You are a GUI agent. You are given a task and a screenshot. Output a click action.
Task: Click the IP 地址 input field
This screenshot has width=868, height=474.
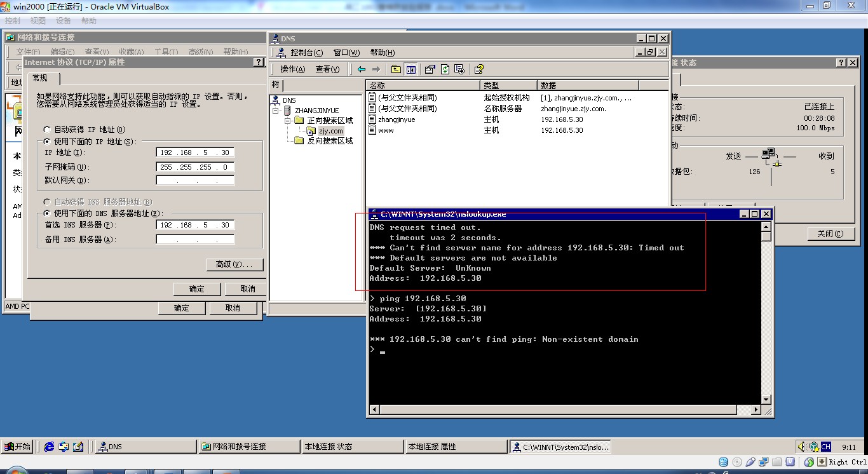point(195,152)
